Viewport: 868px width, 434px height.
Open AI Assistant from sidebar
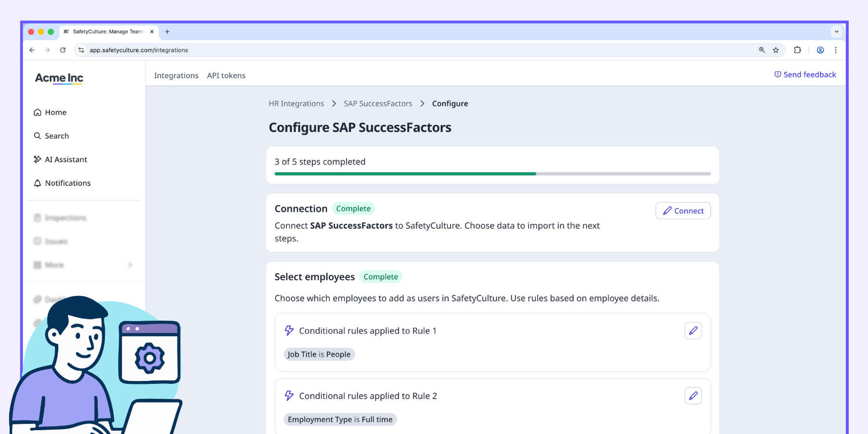coord(66,160)
